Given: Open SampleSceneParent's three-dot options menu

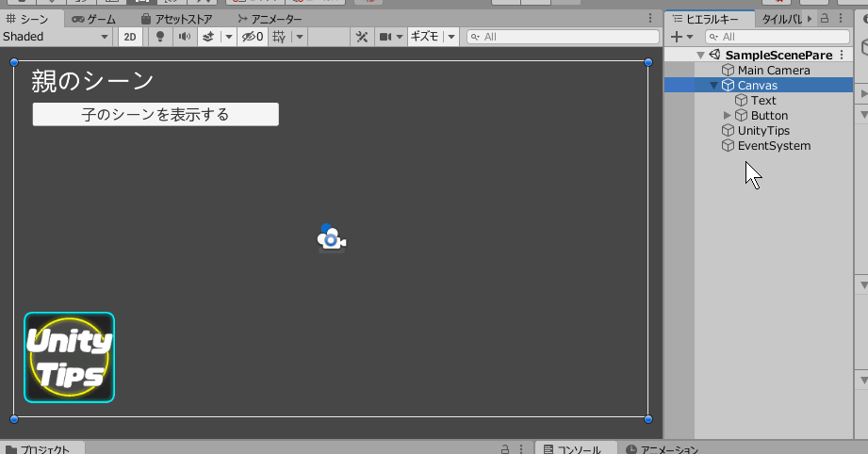Looking at the screenshot, I should coord(842,55).
